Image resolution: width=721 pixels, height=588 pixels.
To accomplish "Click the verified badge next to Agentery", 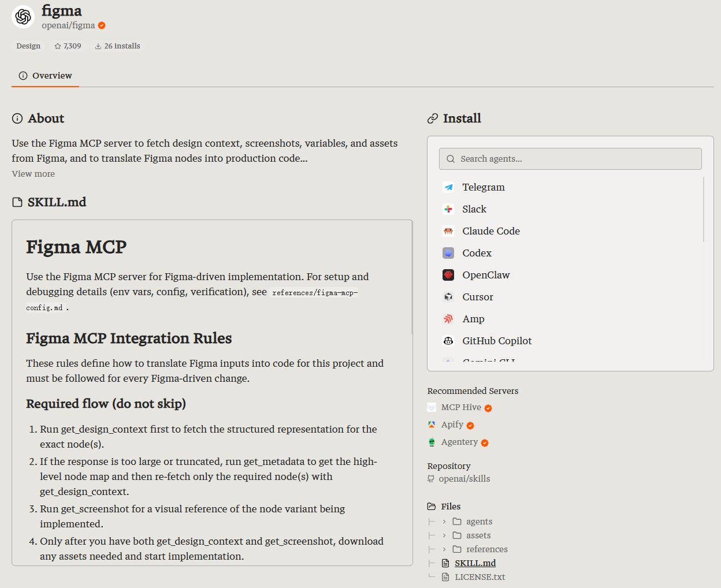I will 485,443.
